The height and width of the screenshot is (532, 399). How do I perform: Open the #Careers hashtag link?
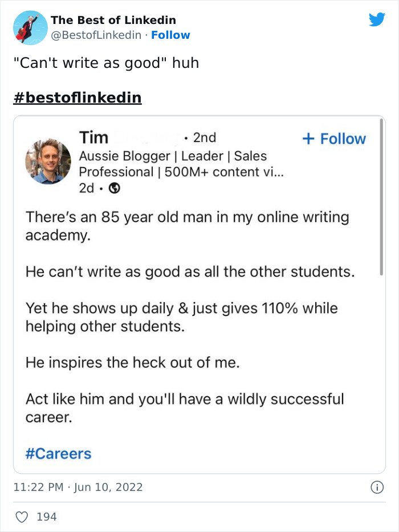click(x=59, y=453)
